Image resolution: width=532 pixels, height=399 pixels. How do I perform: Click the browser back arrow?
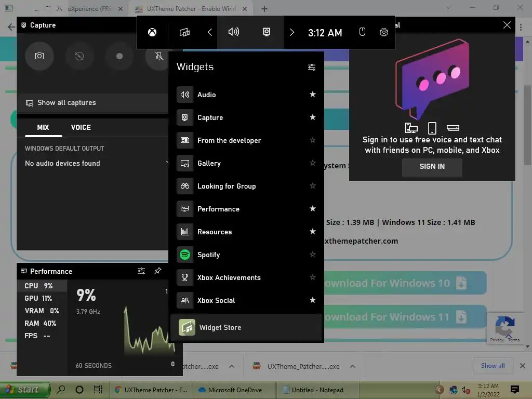point(11,27)
